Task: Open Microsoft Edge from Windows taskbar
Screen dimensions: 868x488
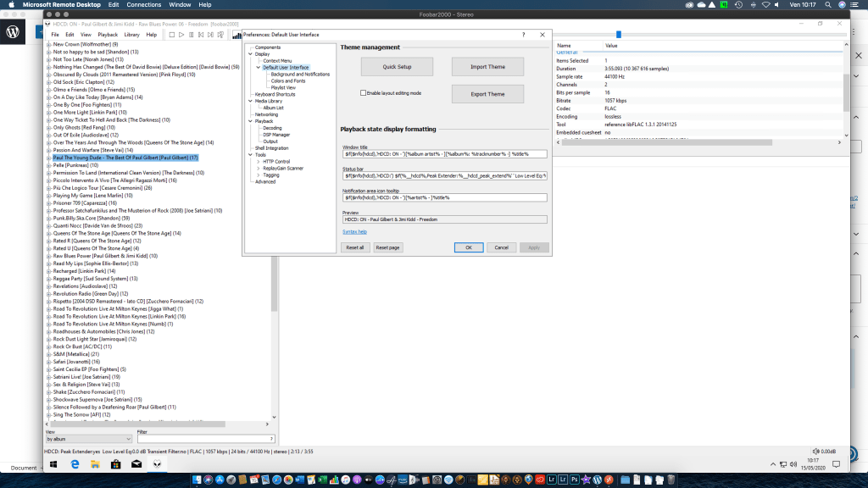Action: point(75,464)
